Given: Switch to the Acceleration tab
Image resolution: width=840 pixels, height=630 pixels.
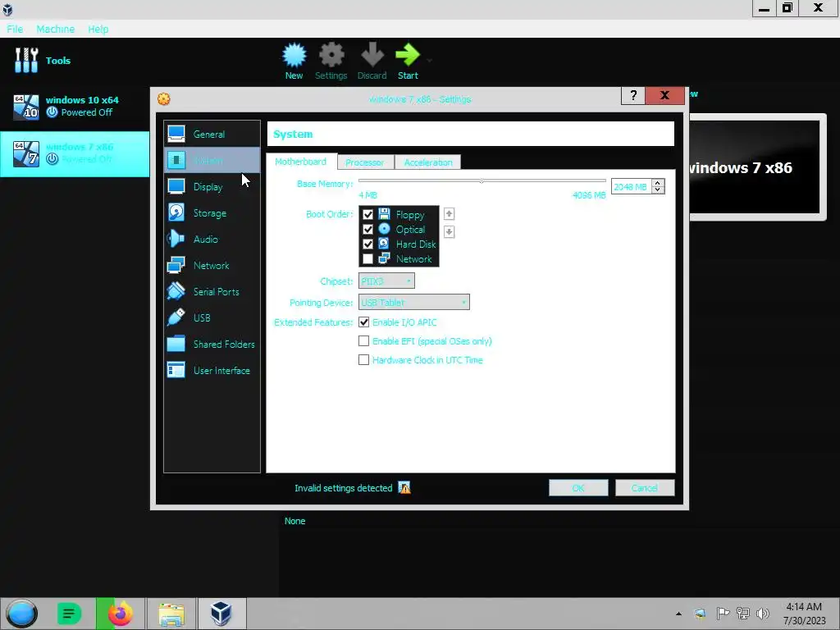Looking at the screenshot, I should point(428,162).
